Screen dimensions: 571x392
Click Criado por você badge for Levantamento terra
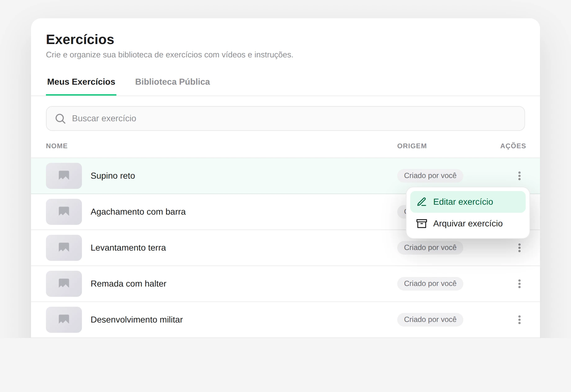click(430, 248)
